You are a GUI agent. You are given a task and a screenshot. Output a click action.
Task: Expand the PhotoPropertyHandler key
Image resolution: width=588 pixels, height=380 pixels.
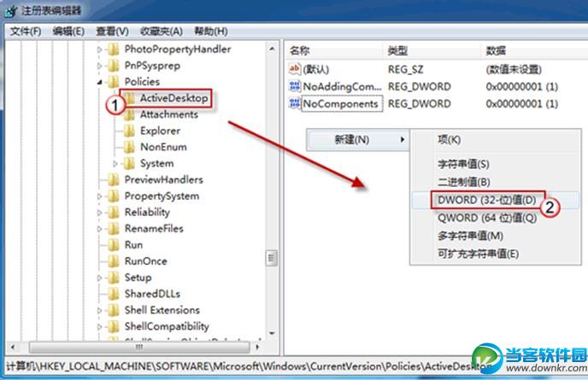[99, 50]
